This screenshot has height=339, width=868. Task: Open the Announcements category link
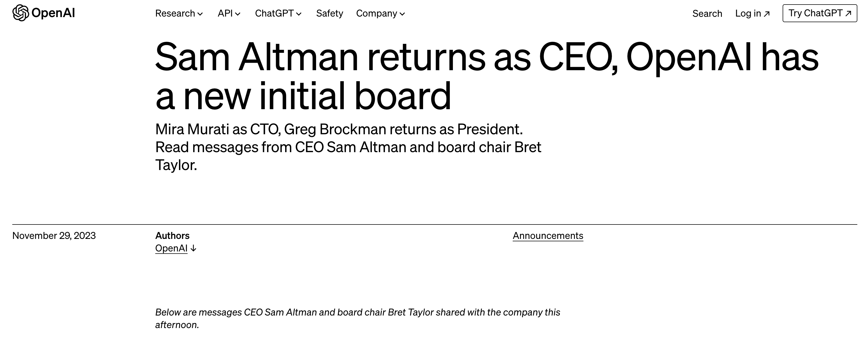(548, 235)
